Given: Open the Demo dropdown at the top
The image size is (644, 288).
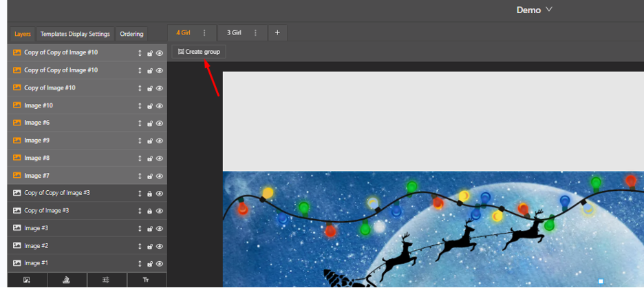Looking at the screenshot, I should [534, 10].
